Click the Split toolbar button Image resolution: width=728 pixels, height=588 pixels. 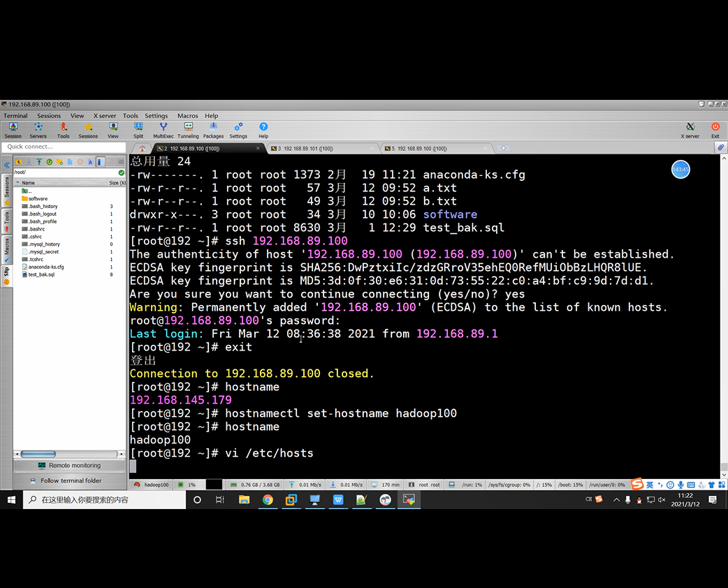click(138, 130)
